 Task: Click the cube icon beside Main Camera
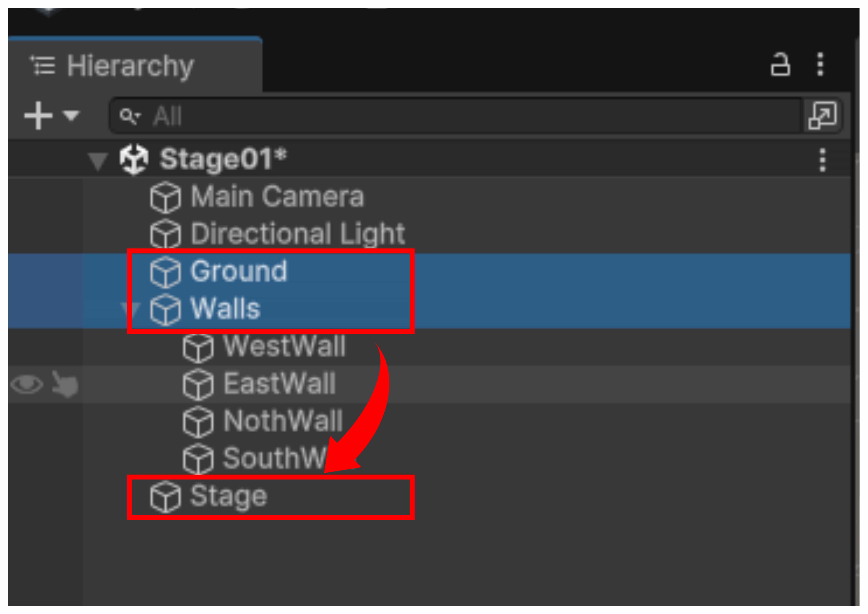point(165,198)
